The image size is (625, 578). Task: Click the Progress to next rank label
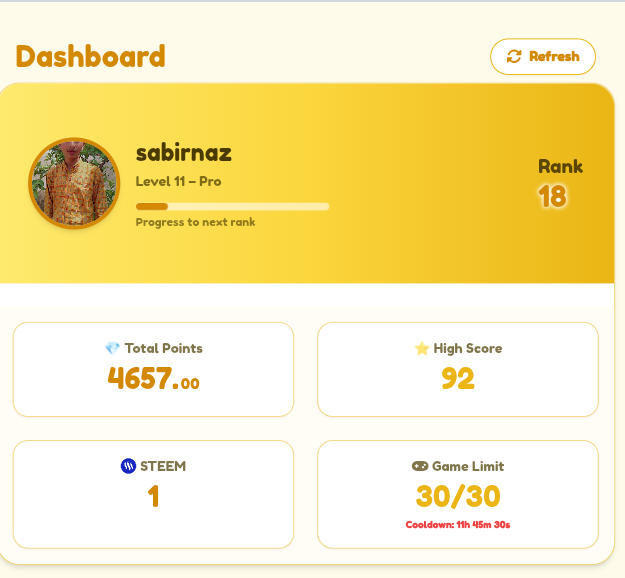[x=195, y=222]
